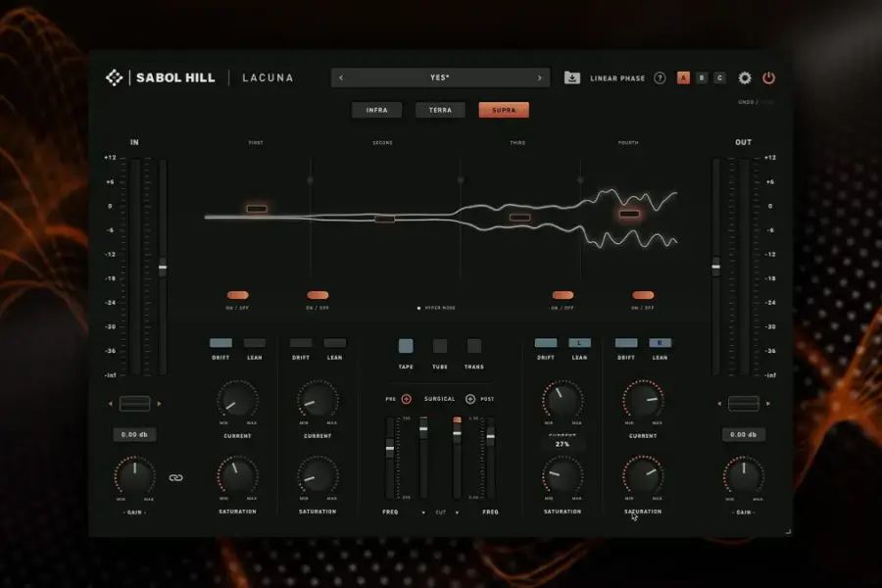Viewport: 882px width, 588px height.
Task: Click first band Saturation knob
Action: pos(237,476)
